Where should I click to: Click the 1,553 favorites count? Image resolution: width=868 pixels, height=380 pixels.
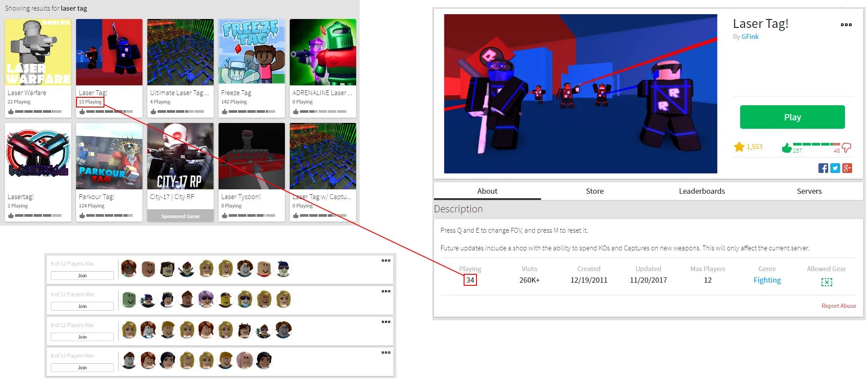tap(754, 147)
